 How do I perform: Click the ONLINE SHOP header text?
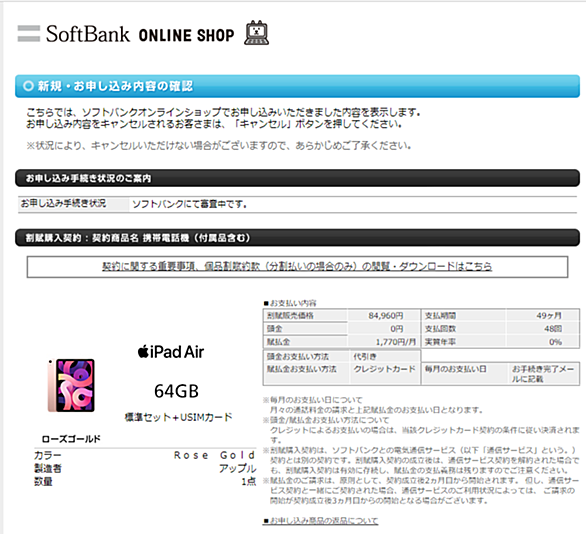(186, 36)
